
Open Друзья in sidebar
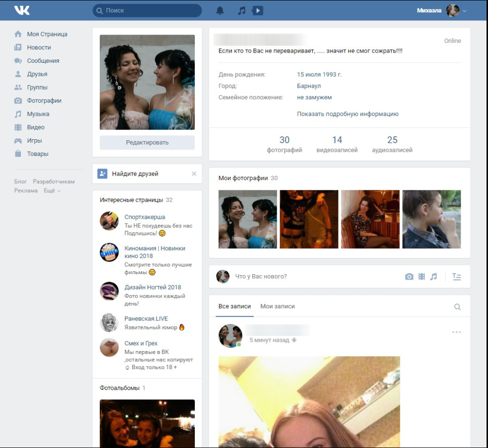pyautogui.click(x=37, y=74)
